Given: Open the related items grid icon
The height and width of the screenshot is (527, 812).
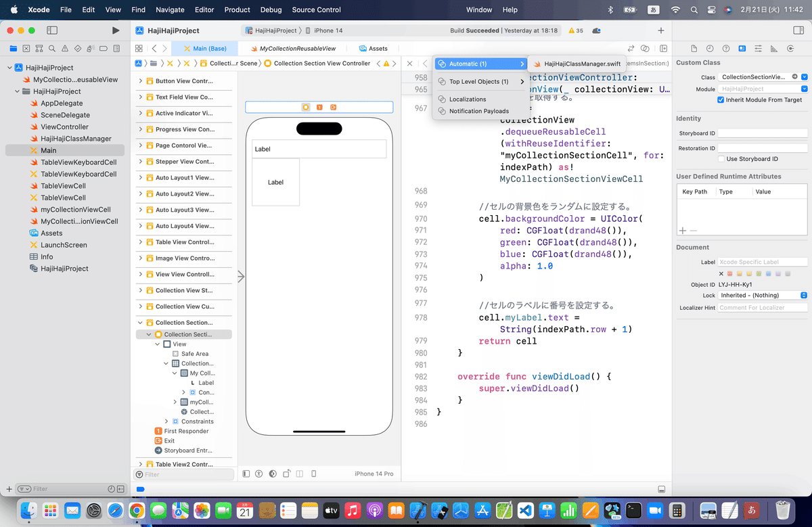Looking at the screenshot, I should click(x=139, y=49).
